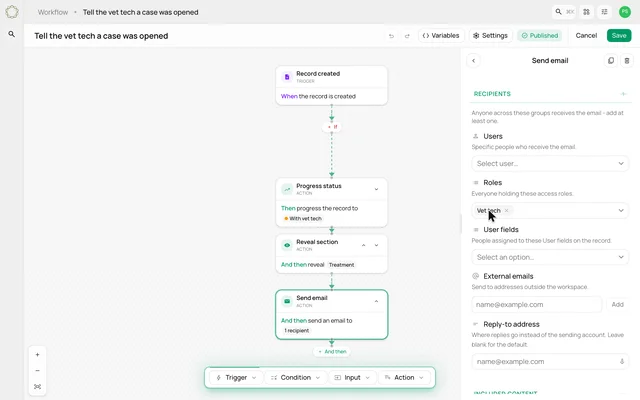Click the Reply-to address input field
640x400 pixels.
point(550,362)
